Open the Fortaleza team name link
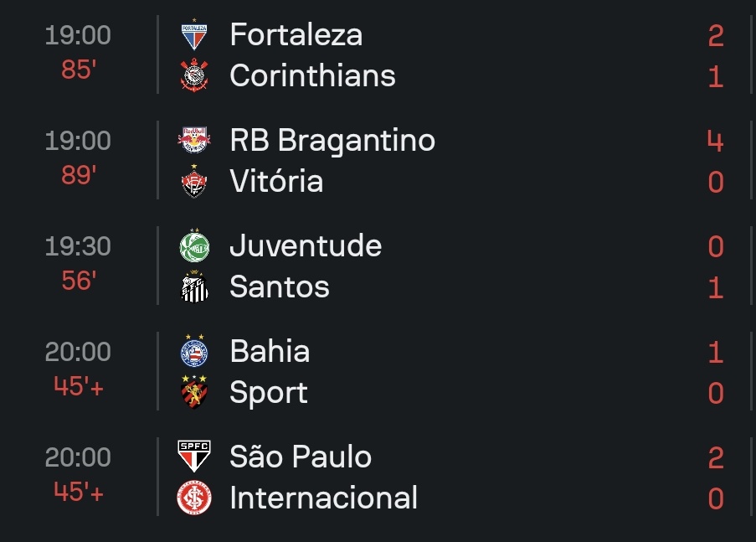Viewport: 756px width, 542px height. point(296,35)
